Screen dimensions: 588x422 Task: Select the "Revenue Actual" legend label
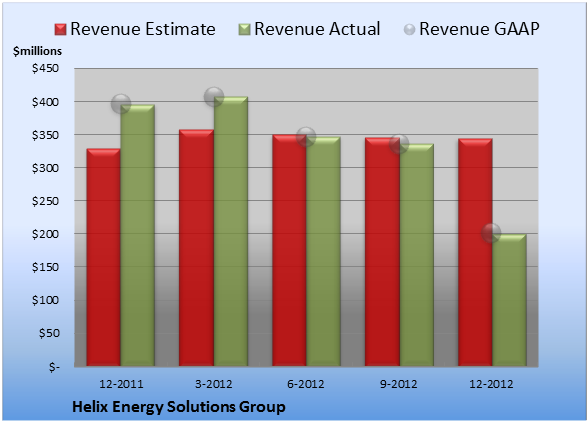click(x=317, y=29)
